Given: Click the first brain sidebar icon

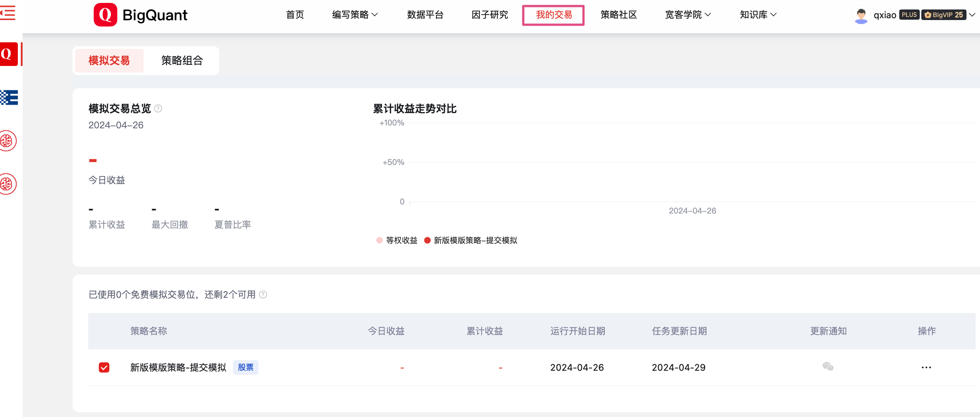Looking at the screenshot, I should [x=8, y=141].
